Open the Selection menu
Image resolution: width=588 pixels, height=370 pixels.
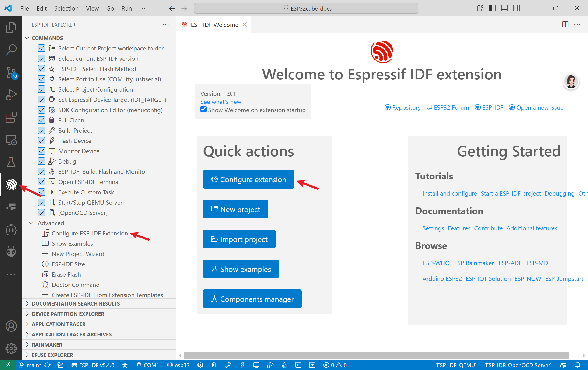66,8
